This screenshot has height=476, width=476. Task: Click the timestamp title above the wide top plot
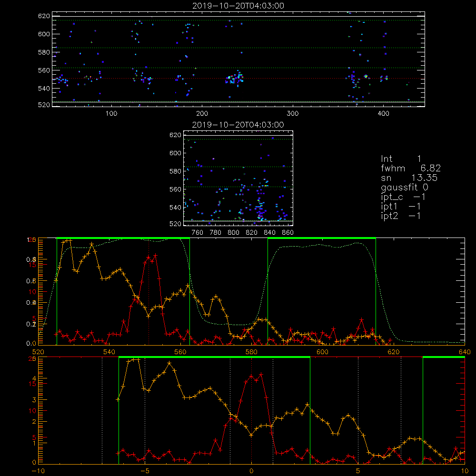tap(238, 6)
